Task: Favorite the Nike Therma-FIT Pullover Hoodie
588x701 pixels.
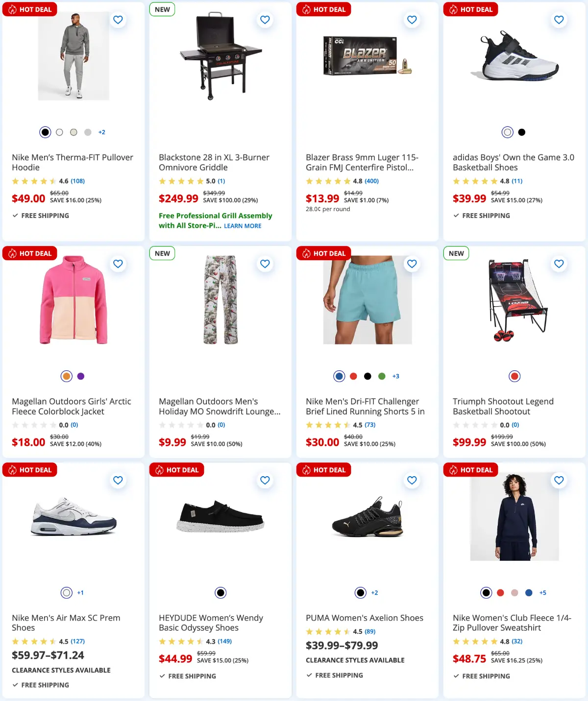Action: point(118,20)
